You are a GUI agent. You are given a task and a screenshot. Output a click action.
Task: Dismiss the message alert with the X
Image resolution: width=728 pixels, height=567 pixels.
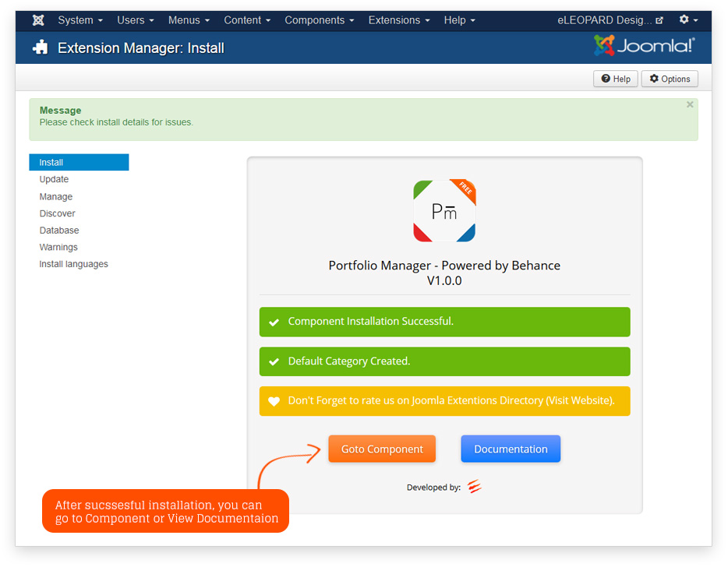(690, 104)
